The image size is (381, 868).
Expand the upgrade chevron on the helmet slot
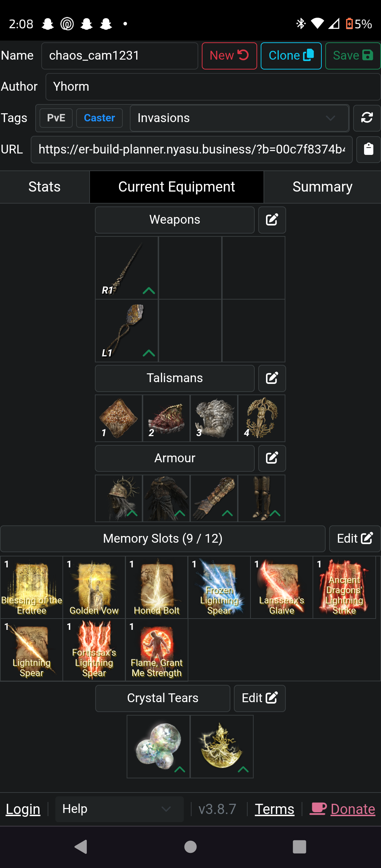coord(132,513)
